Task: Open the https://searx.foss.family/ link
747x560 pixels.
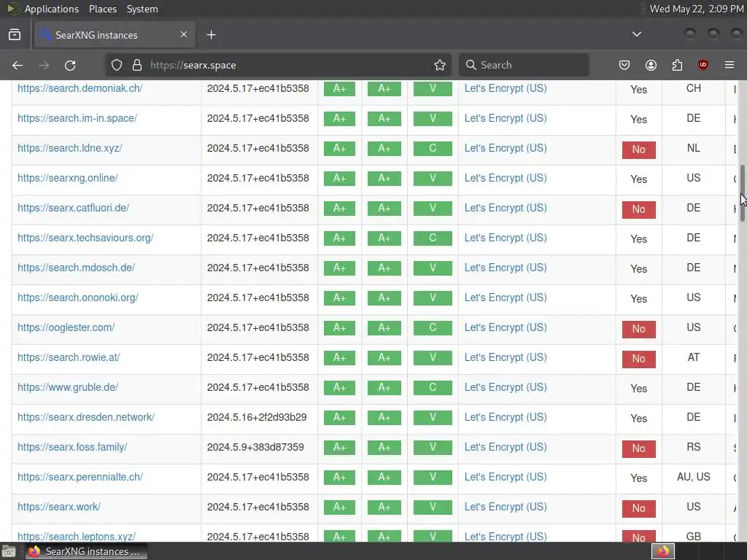Action: point(72,447)
